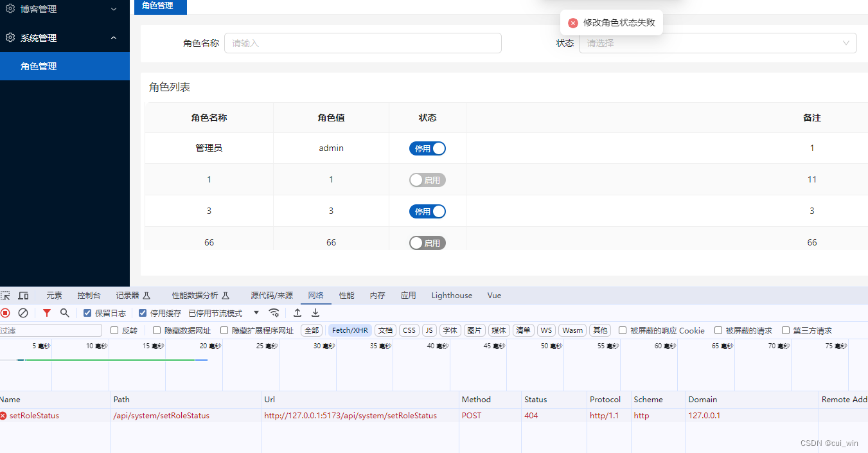Switch to the 角色管理 page tab
This screenshot has width=868, height=453.
coord(161,6)
